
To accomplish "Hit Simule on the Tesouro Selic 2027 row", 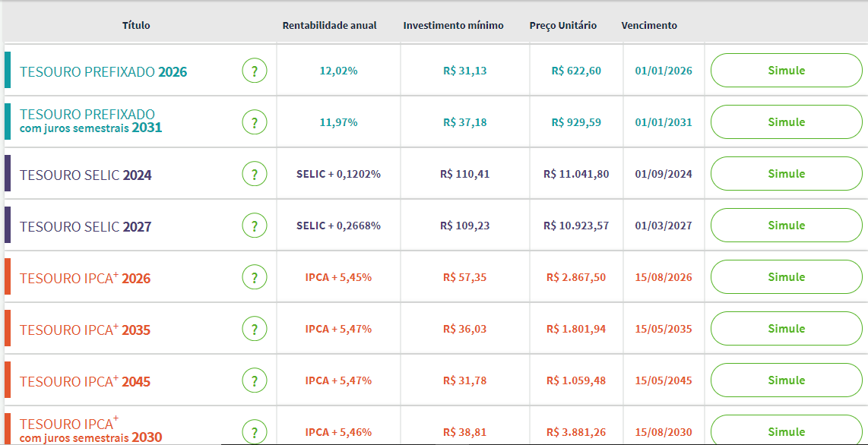I will pos(786,226).
